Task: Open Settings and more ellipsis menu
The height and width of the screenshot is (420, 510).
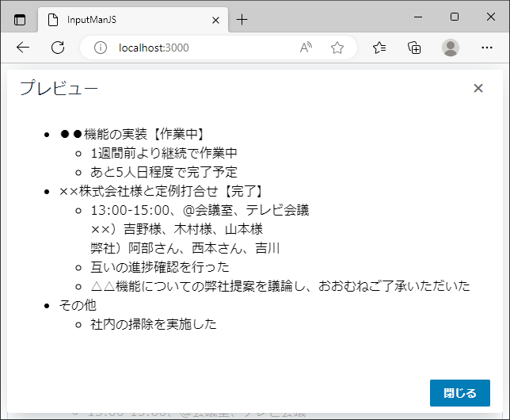Action: (487, 48)
